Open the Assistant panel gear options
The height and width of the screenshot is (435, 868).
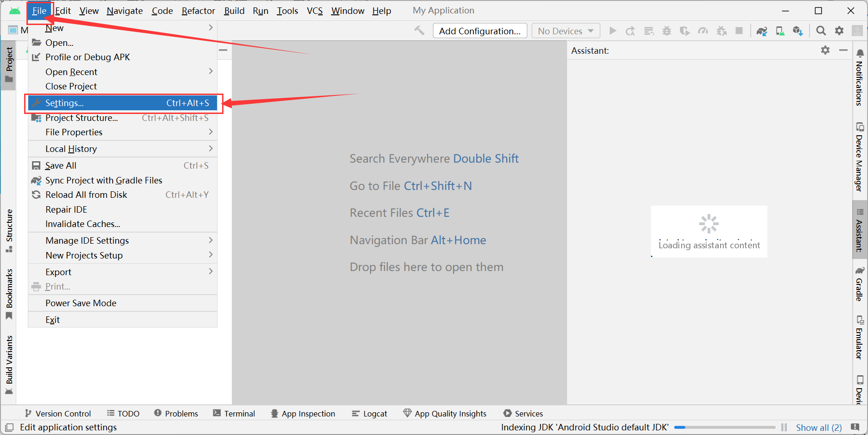(x=825, y=50)
